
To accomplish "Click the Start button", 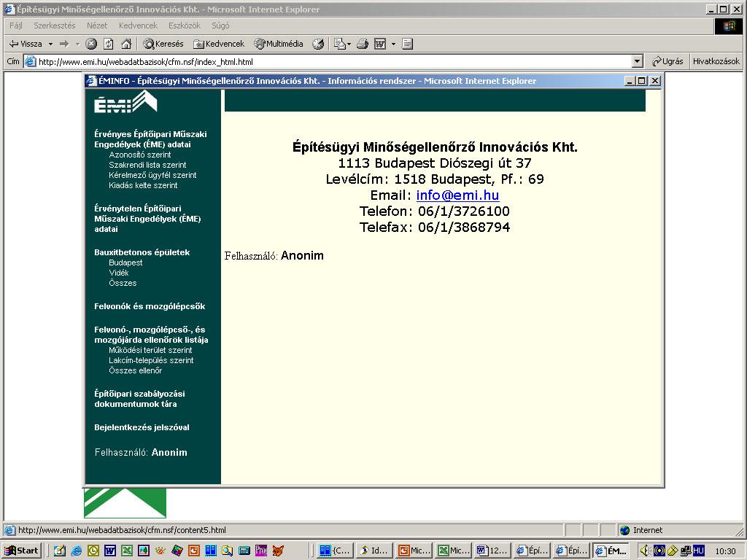I will tap(22, 551).
